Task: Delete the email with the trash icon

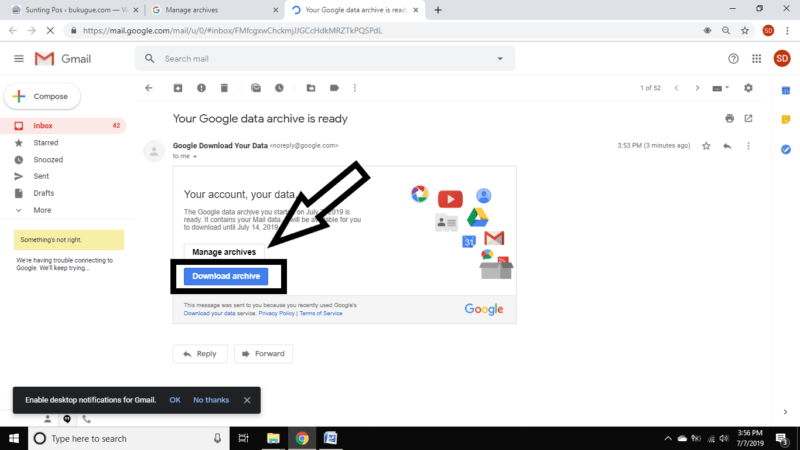Action: (x=224, y=88)
